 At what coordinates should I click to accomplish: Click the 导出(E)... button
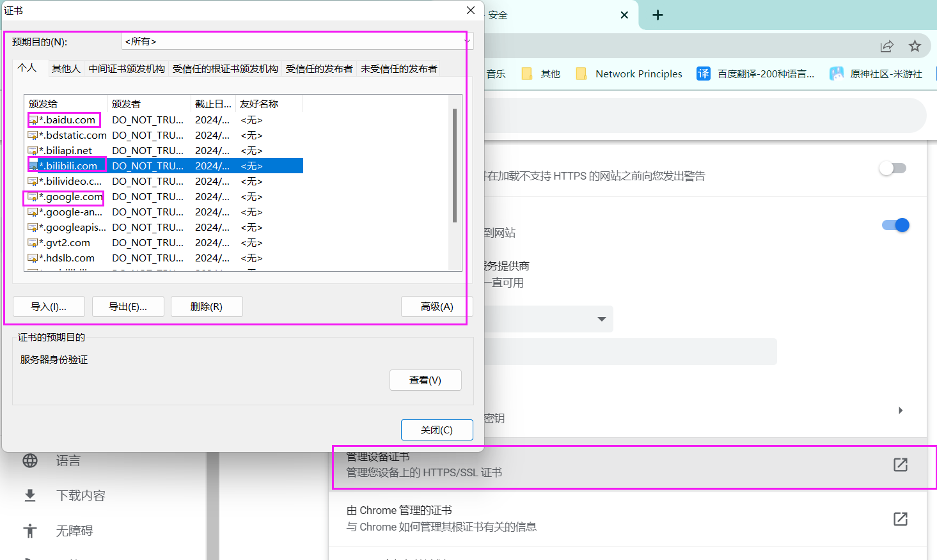tap(128, 307)
